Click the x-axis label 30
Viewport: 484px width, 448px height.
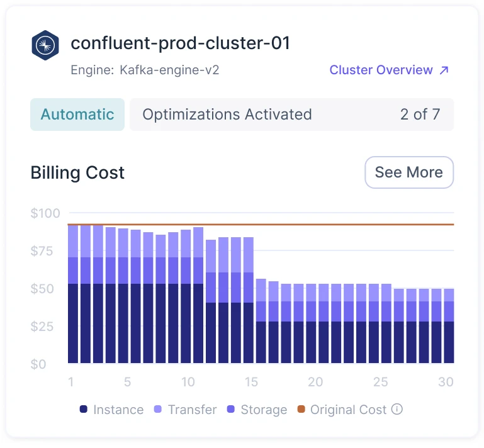point(446,382)
